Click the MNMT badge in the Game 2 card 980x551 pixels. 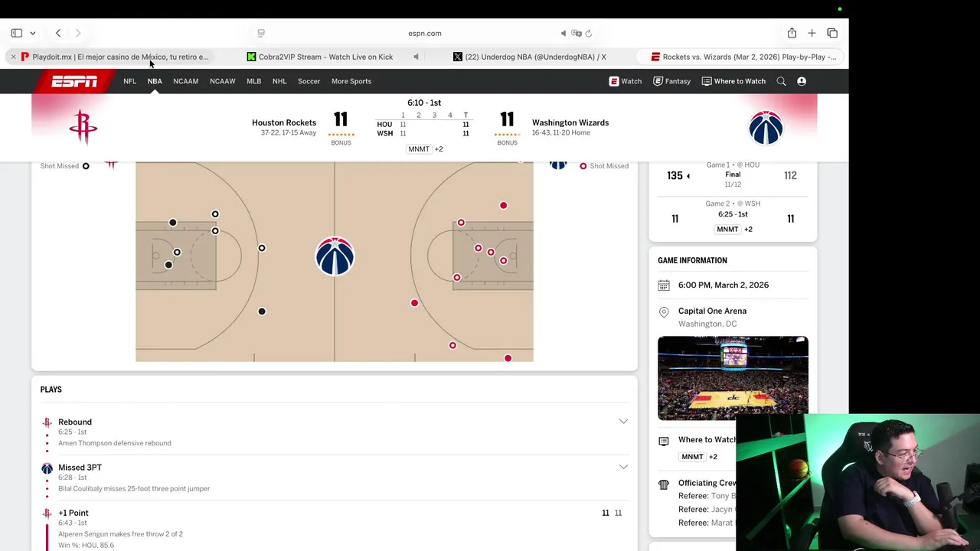(x=727, y=230)
